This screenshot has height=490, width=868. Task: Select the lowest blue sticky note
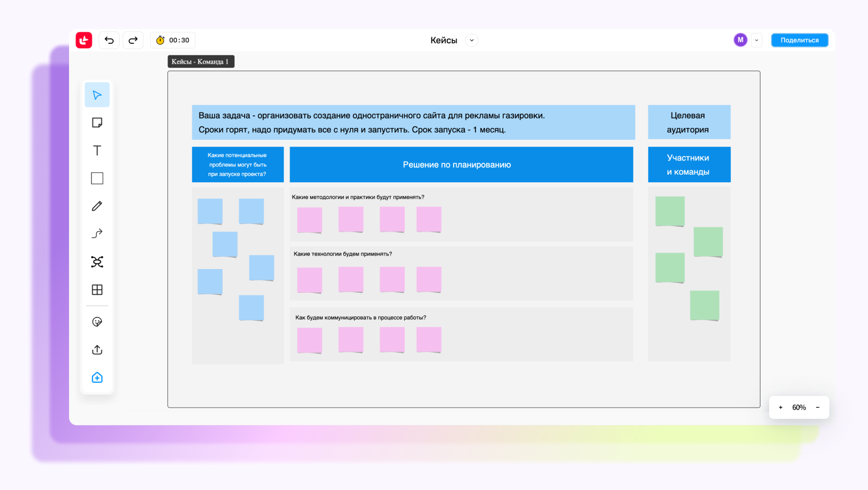pos(251,308)
